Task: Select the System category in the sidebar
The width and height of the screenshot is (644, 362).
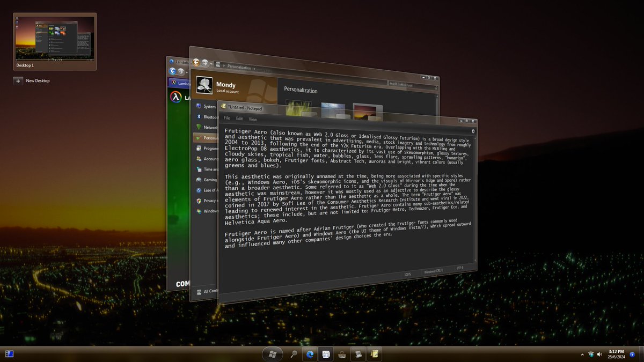Action: click(200, 106)
